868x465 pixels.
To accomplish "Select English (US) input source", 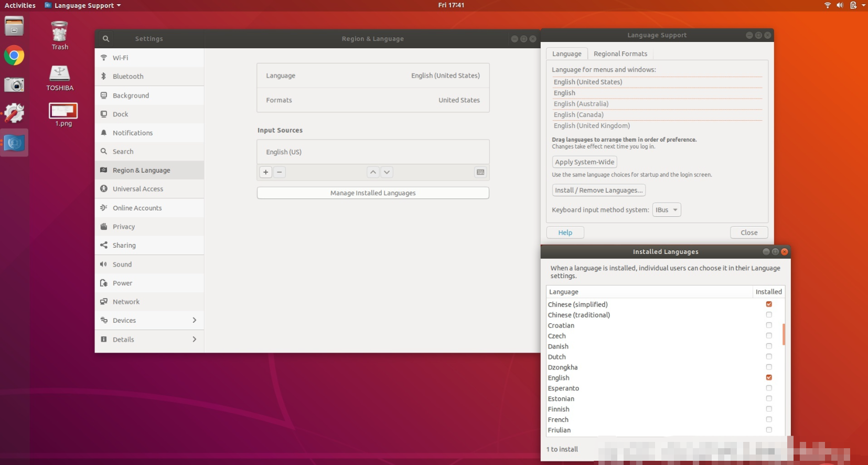I will (x=373, y=152).
